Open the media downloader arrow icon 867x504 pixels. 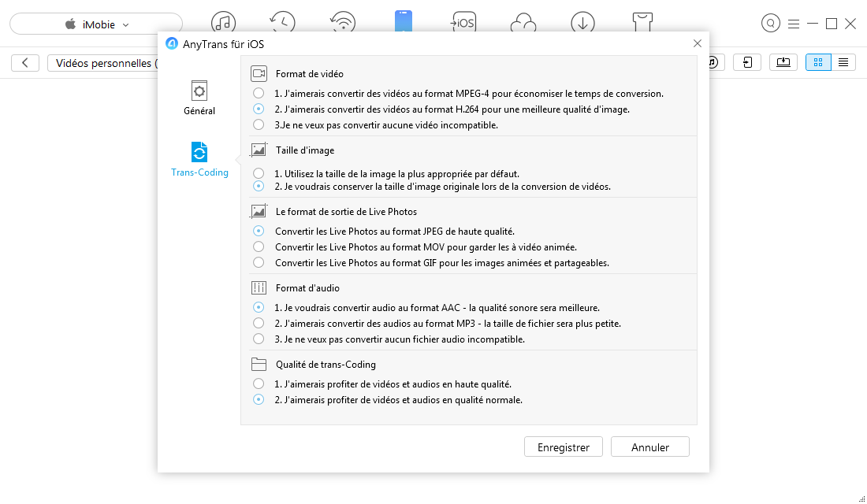point(582,23)
